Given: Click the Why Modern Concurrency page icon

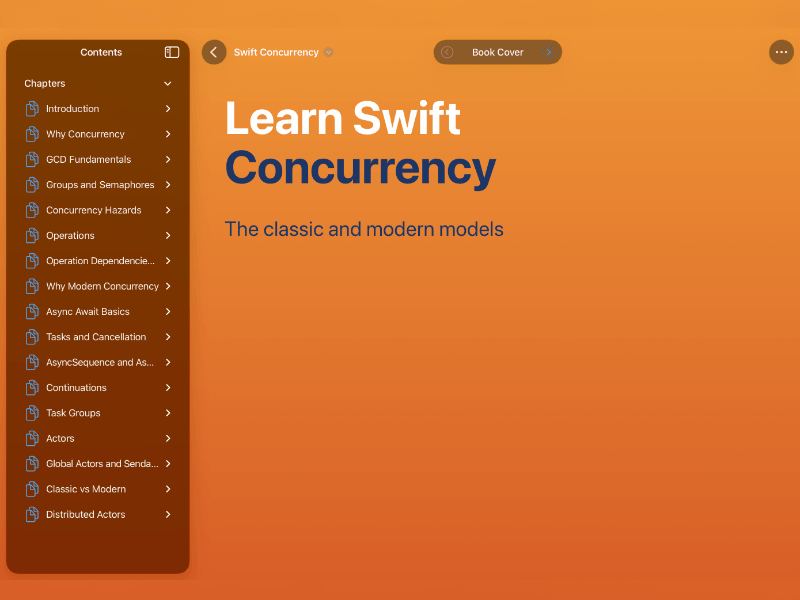Looking at the screenshot, I should tap(32, 286).
